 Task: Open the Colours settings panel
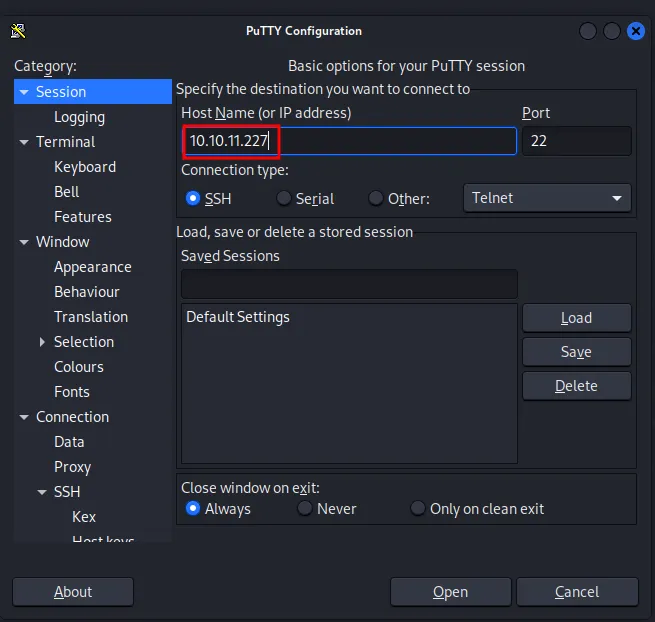(x=79, y=367)
